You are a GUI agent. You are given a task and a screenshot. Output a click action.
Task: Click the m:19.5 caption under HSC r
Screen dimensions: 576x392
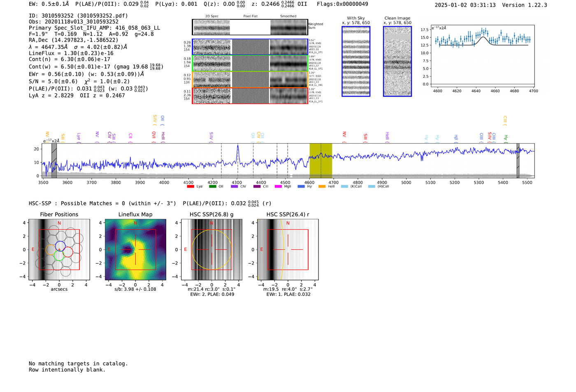coord(288,289)
